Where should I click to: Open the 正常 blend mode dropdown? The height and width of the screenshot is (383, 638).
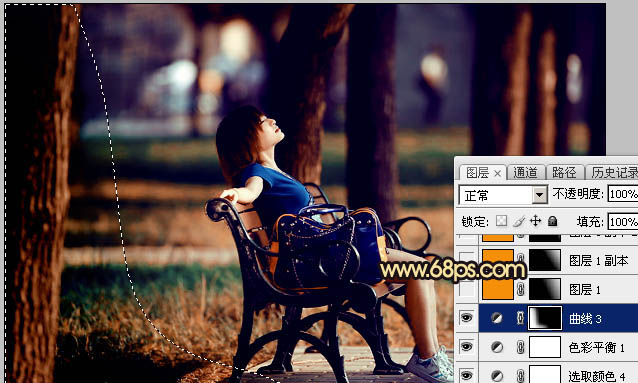point(503,195)
